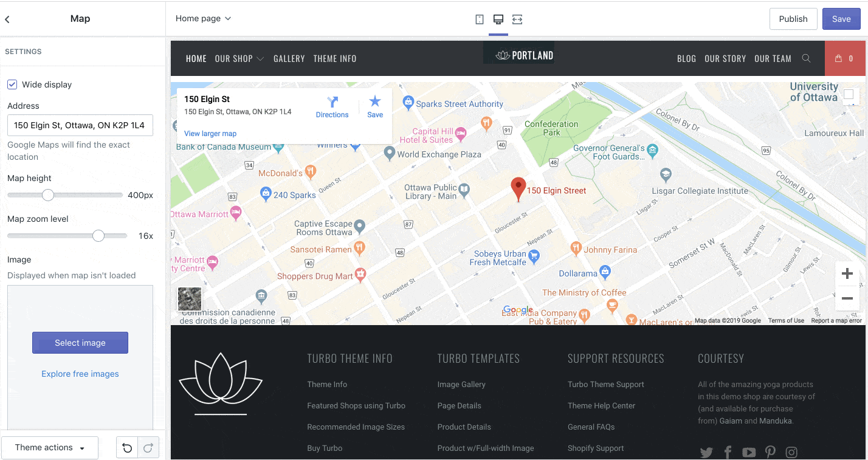Open the Gallery menu item
This screenshot has width=868, height=460.
(289, 59)
